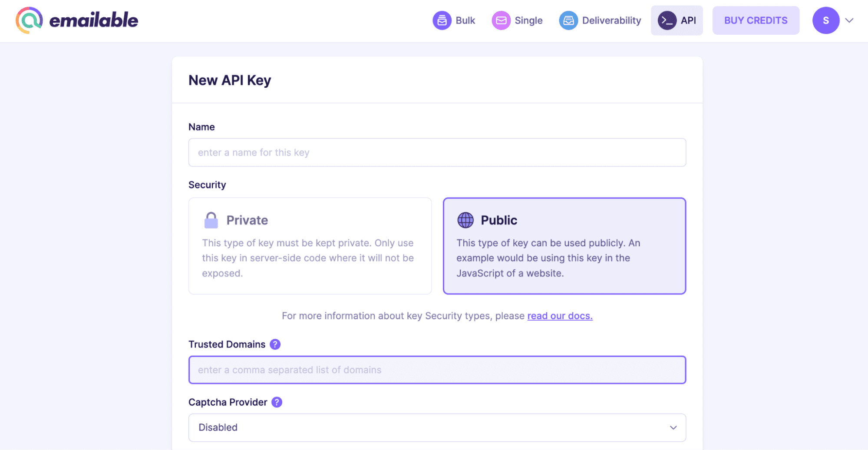This screenshot has width=868, height=450.
Task: Click the Bulk verification icon
Action: [442, 20]
